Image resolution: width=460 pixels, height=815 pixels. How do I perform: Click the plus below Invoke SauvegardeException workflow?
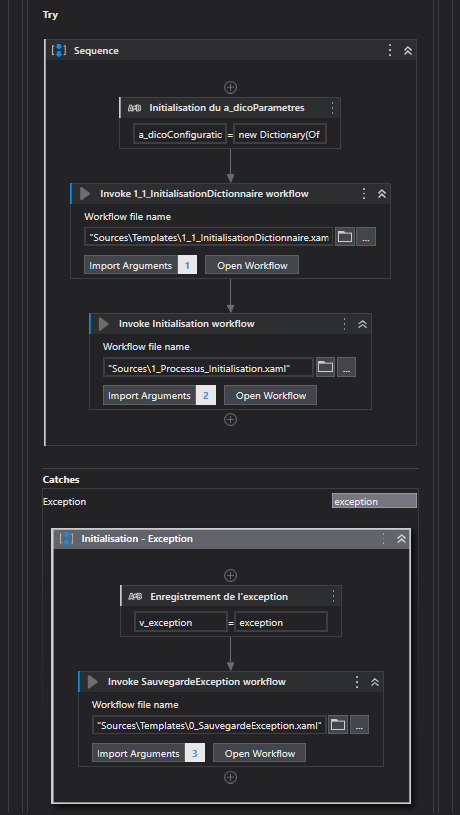[x=230, y=778]
